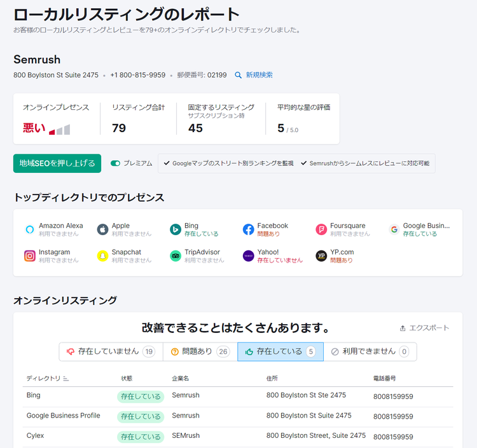
Task: Click the 悪い online presence label
Action: [34, 128]
